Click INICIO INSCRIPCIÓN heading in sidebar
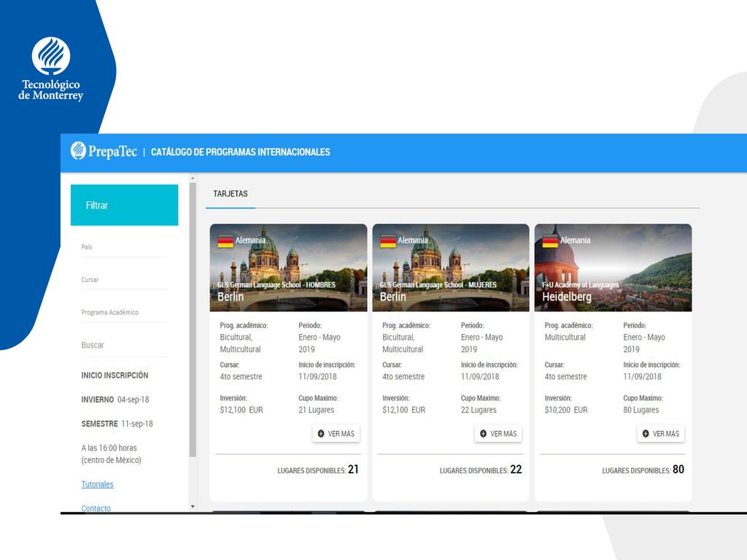This screenshot has width=747, height=560. (x=115, y=376)
